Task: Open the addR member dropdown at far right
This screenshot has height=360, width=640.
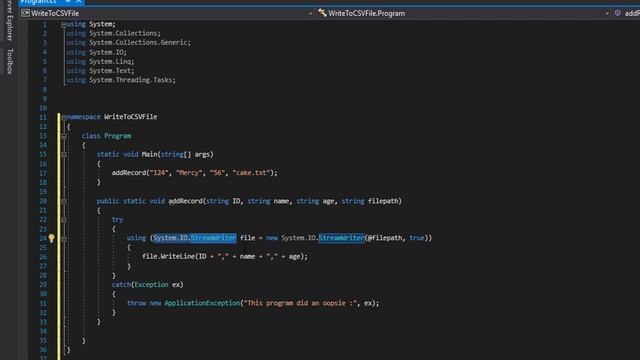Action: (632, 13)
